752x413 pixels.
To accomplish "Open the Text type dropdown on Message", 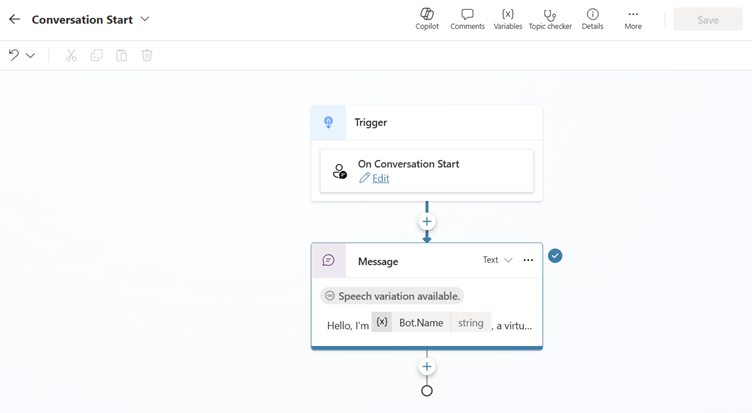I will tap(497, 260).
